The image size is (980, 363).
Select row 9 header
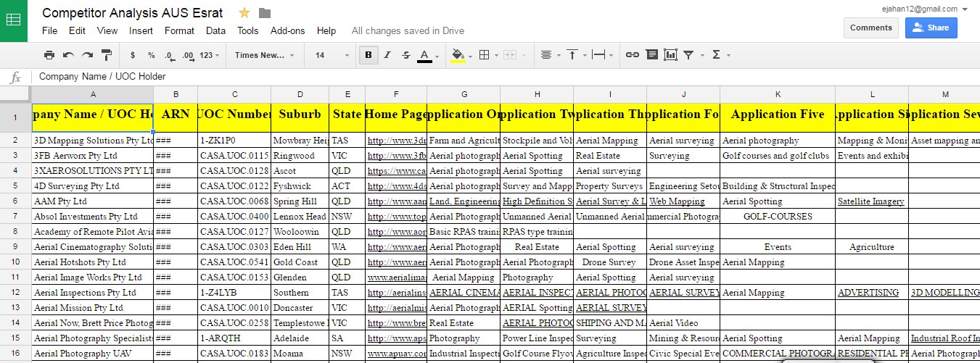pyautogui.click(x=15, y=247)
